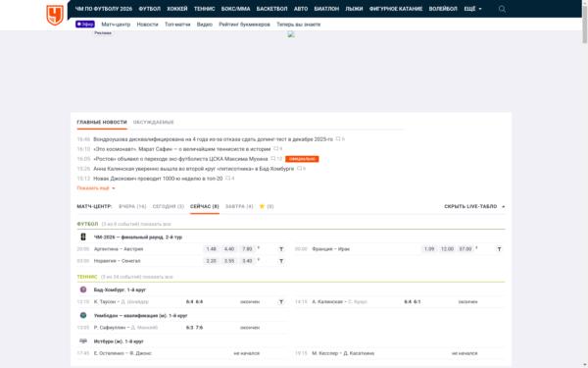588x368 pixels.
Task: Open the ФУТБОЛ top menu item
Action: tap(150, 9)
